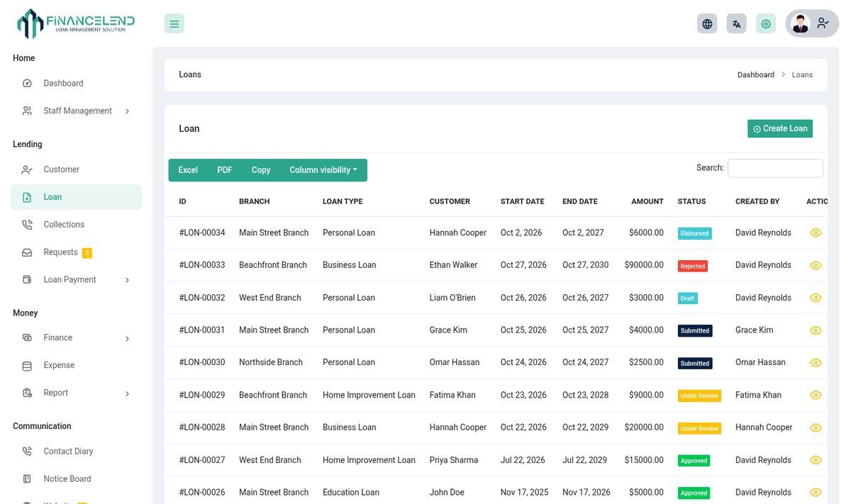Sort table by Status column header

[x=691, y=201]
